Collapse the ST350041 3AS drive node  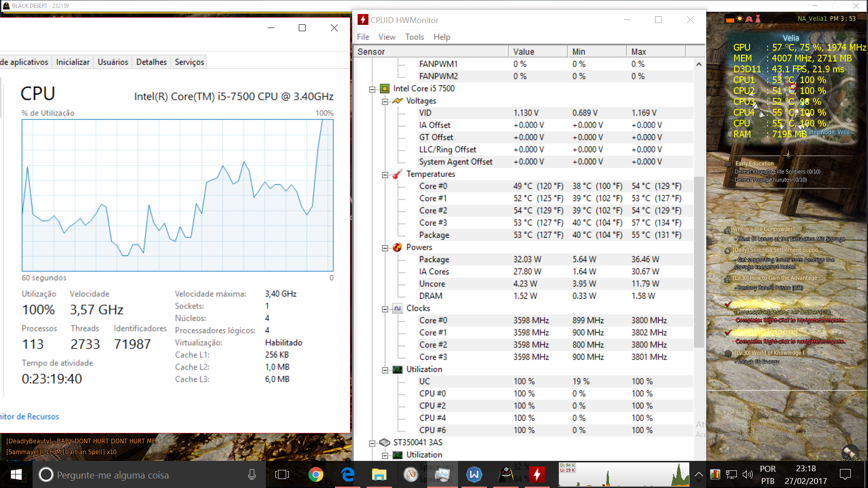click(372, 443)
